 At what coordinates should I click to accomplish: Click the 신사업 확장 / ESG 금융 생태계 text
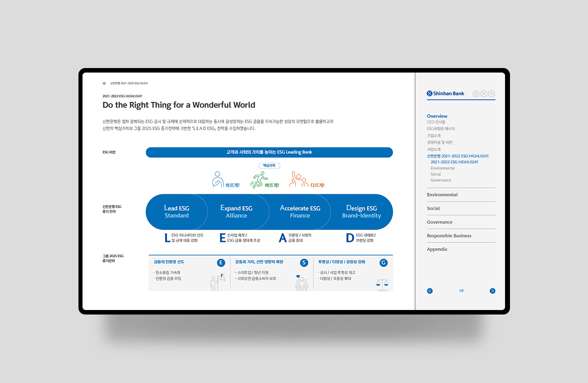tap(243, 238)
